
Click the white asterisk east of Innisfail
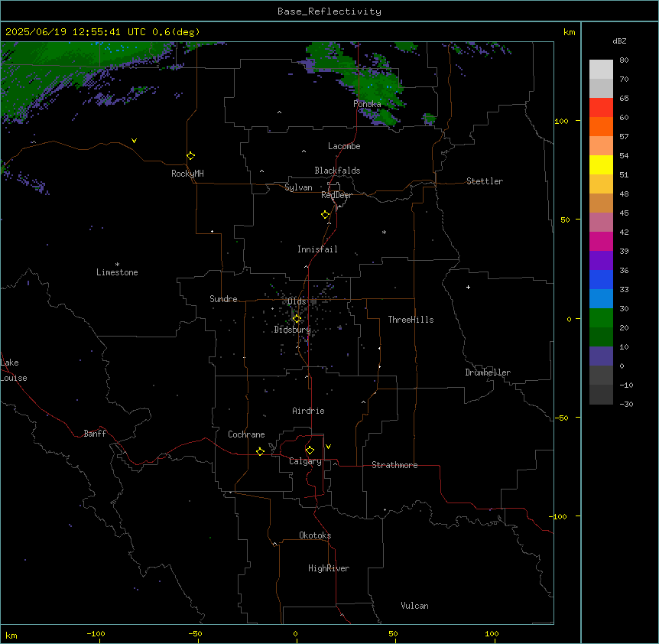tap(384, 232)
